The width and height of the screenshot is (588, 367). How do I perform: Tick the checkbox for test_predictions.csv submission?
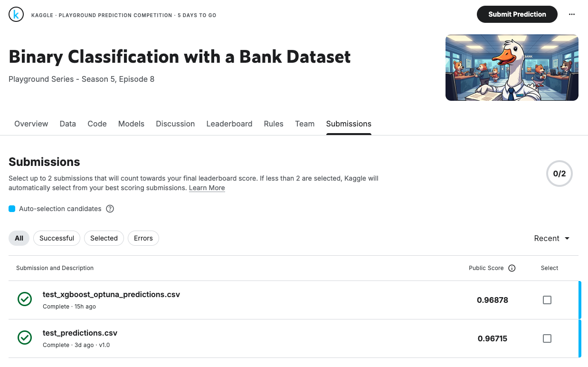click(x=547, y=338)
